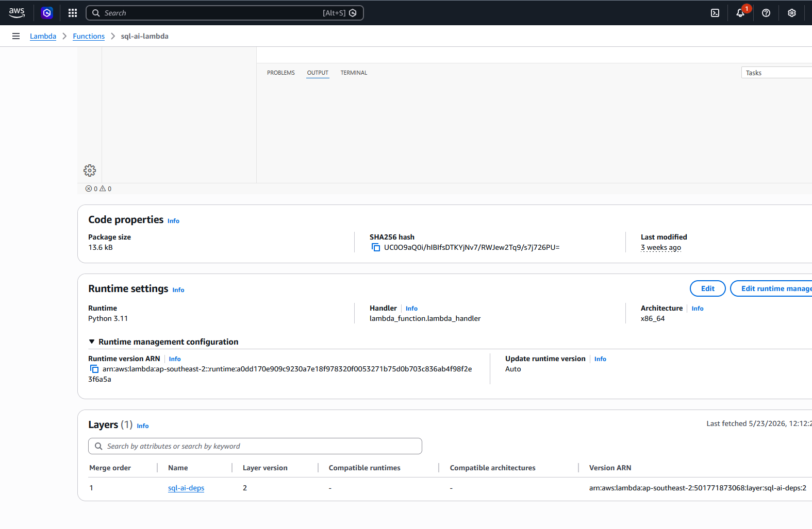Switch to the PROBLEMS tab
Screen dimensions: 812x529
[281, 73]
